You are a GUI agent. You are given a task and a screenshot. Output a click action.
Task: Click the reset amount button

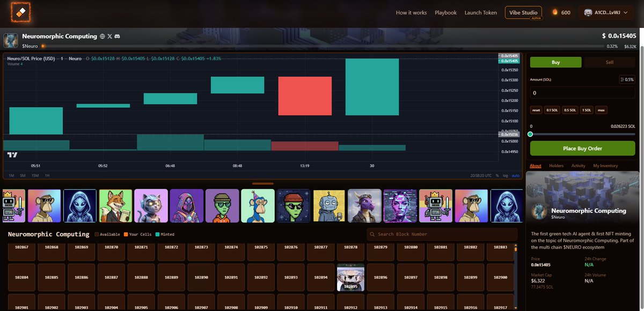tap(536, 110)
